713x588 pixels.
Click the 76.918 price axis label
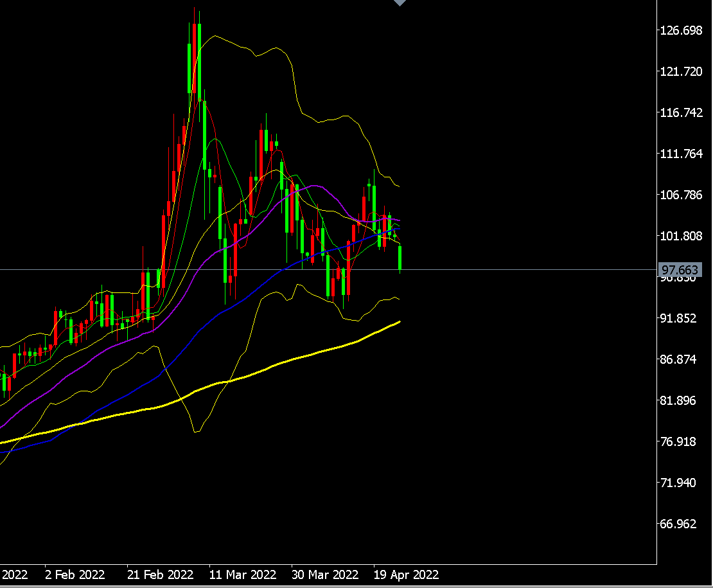[681, 441]
